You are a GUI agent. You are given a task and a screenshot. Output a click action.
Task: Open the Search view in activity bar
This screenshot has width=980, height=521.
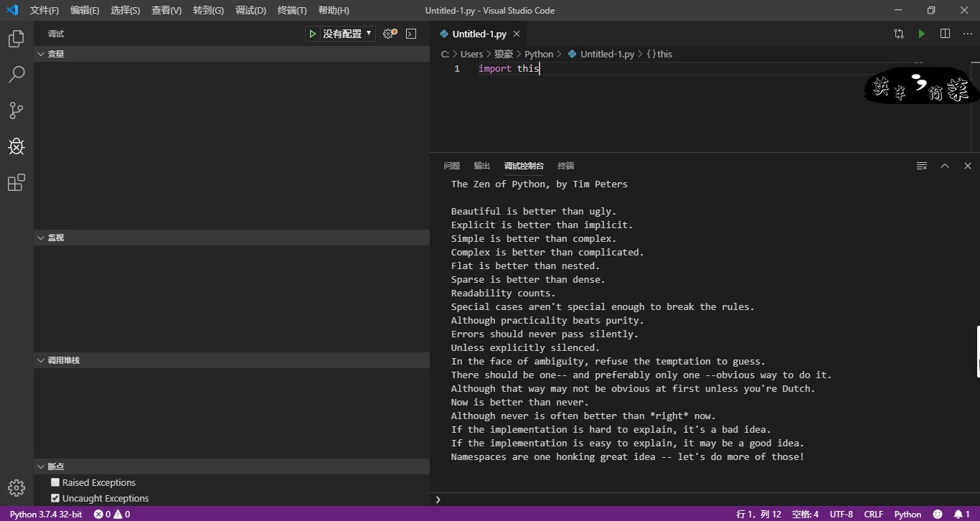click(16, 75)
